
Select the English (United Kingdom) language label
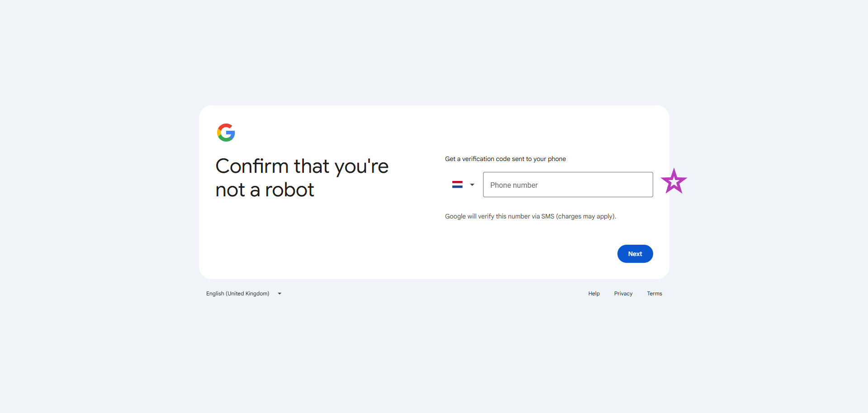237,294
